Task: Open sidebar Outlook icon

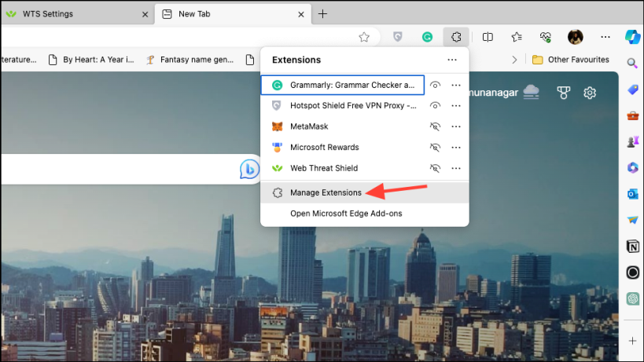Action: pos(632,194)
